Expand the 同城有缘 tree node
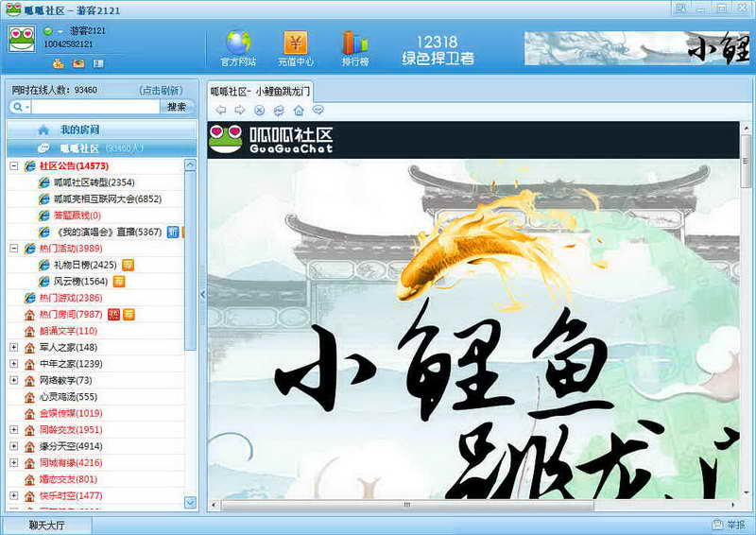Screen dimensions: 756x535 point(14,462)
